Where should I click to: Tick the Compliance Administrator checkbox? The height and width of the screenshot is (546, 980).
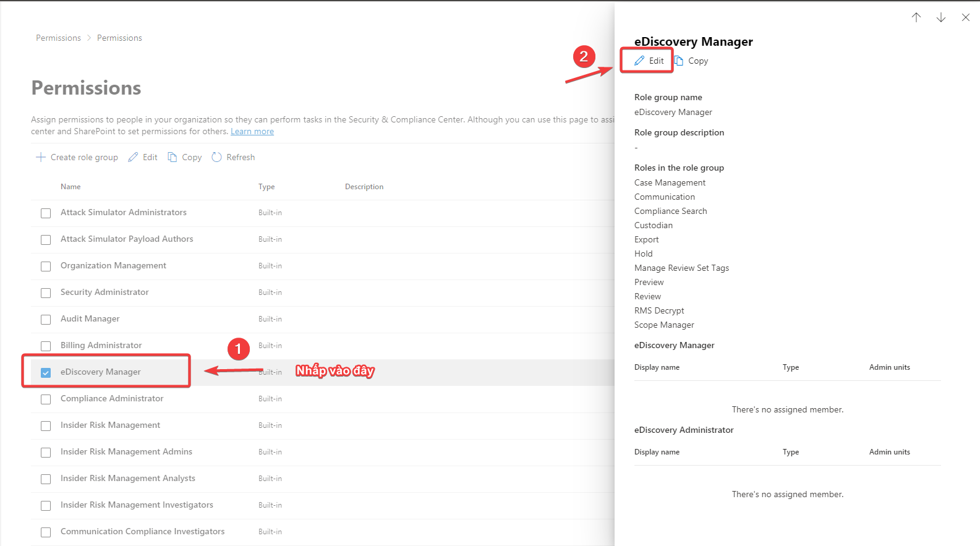46,399
